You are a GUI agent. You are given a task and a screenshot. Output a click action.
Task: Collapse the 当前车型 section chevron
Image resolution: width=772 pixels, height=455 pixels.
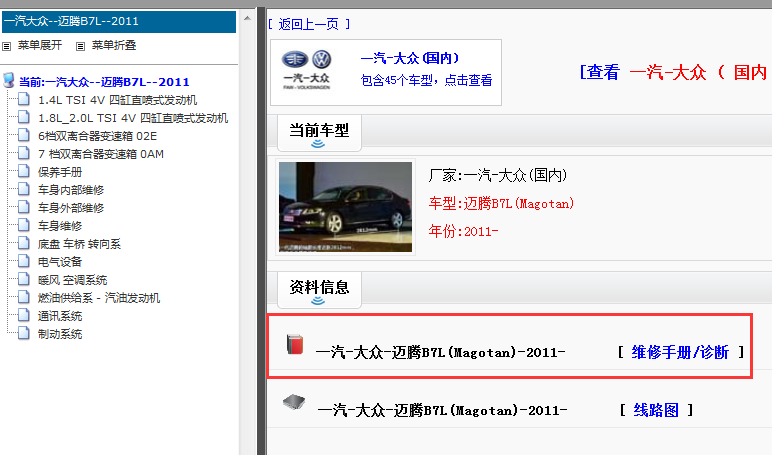(x=318, y=144)
